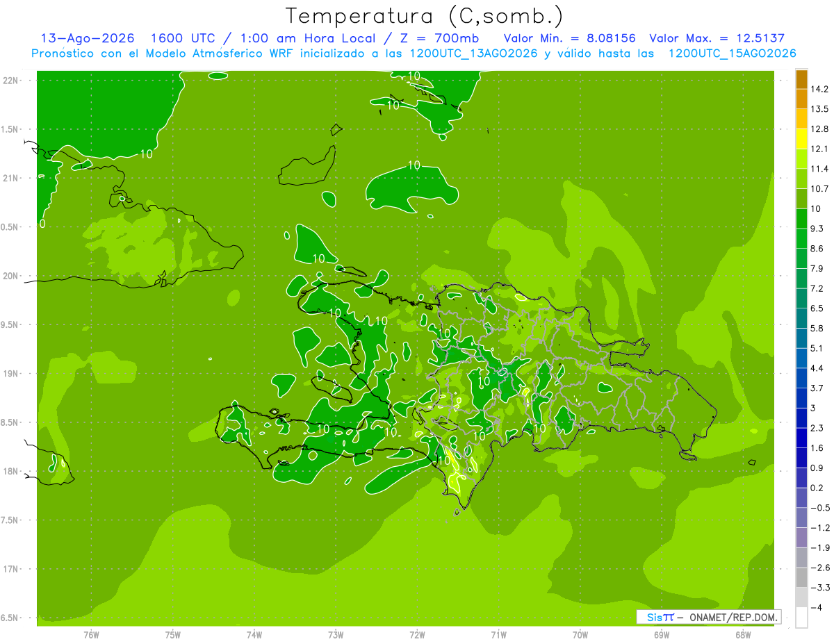This screenshot has width=834, height=644.
Task: Click the 'Temperatura (C,somb.)' chart title
Action: [x=425, y=16]
